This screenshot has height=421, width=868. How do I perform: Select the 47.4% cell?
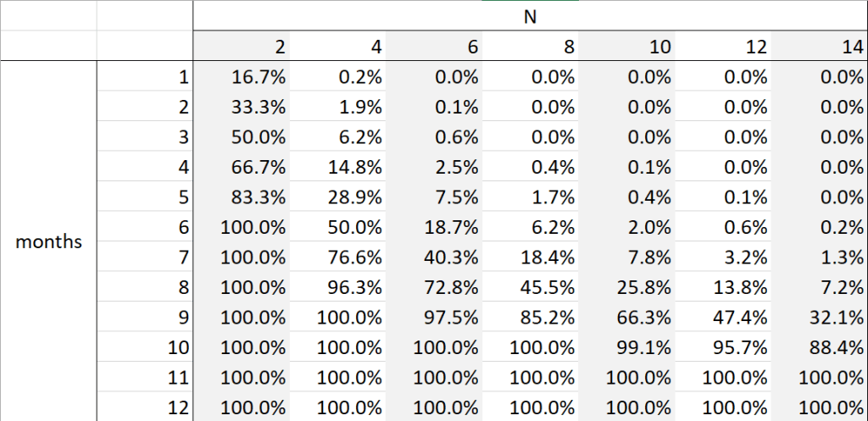tap(740, 317)
